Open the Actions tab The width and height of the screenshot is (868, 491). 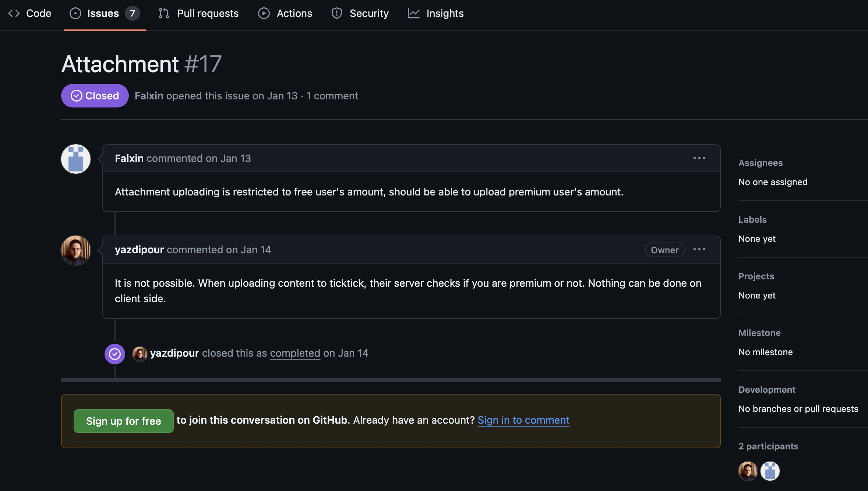click(285, 14)
